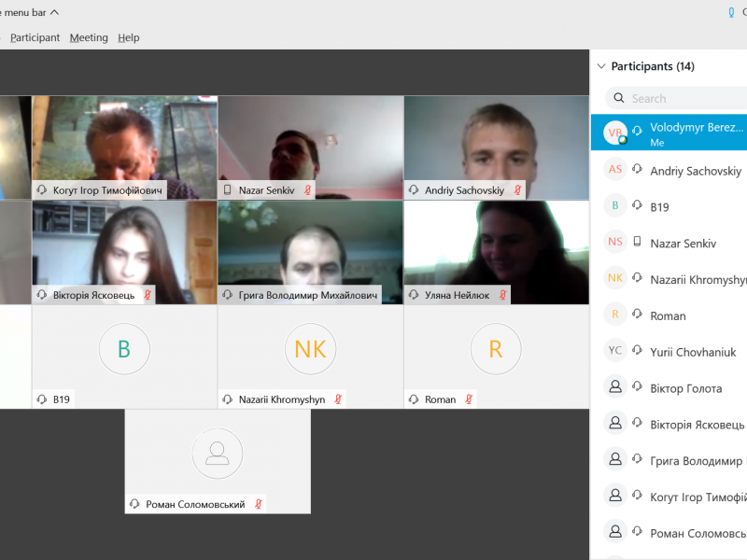Click the muted mic icon on the Roman tile

(x=469, y=399)
